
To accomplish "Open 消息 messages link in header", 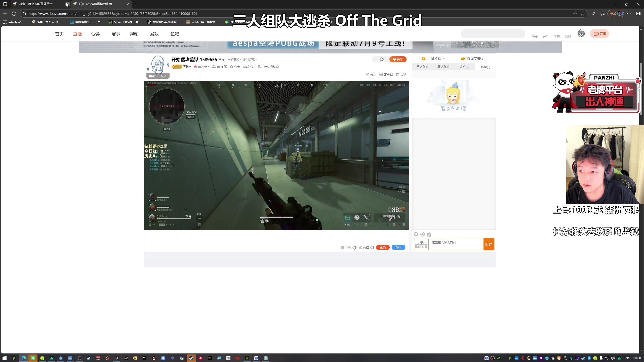I will 568,37.
